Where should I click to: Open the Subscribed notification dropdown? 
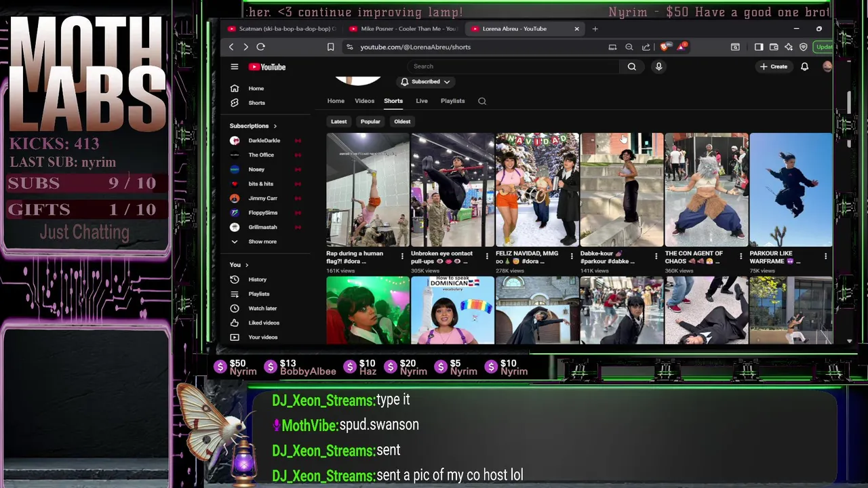426,81
